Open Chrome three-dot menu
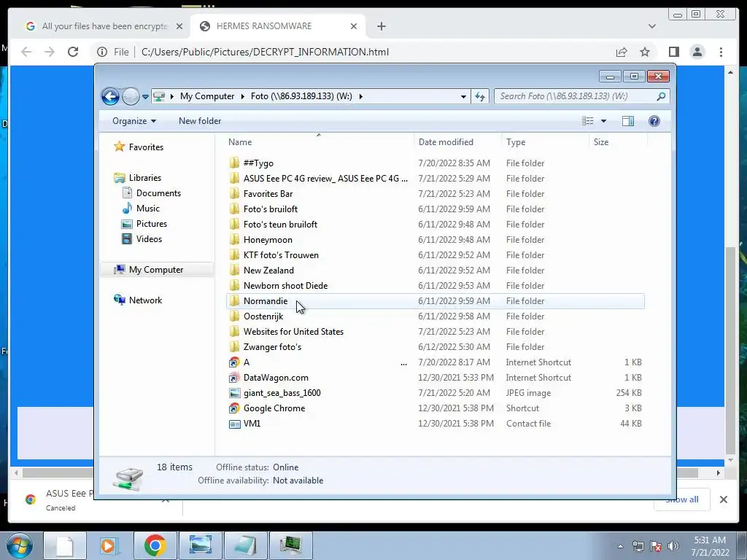This screenshot has height=560, width=747. pyautogui.click(x=721, y=52)
